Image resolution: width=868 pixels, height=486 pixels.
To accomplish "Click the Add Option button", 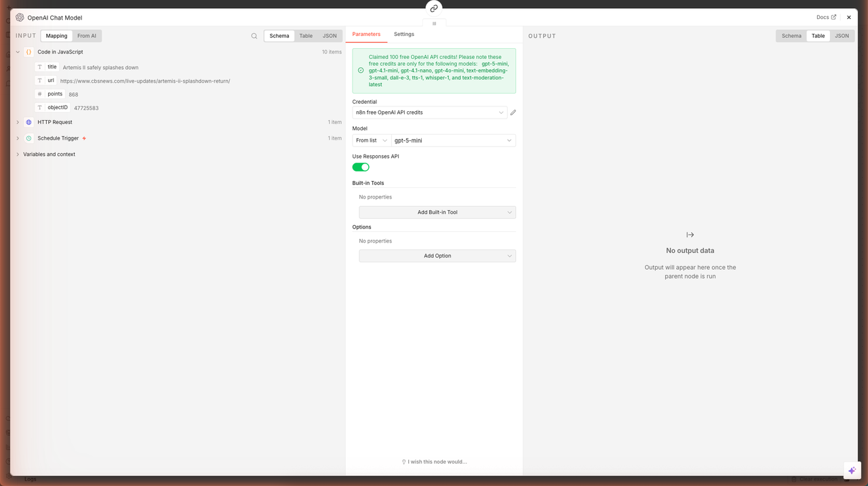I will [x=437, y=256].
